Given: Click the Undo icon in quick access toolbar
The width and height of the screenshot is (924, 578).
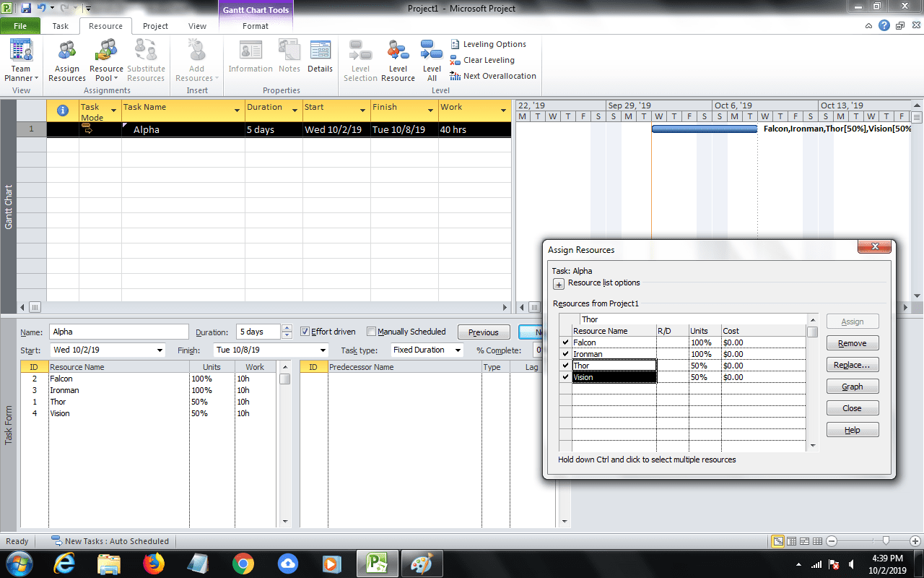Looking at the screenshot, I should [x=42, y=8].
